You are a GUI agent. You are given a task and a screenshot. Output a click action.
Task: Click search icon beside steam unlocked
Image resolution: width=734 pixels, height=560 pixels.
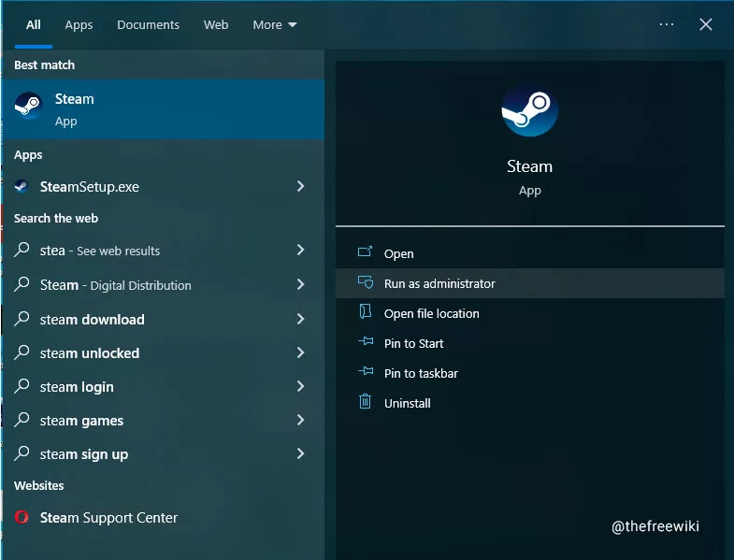[22, 352]
